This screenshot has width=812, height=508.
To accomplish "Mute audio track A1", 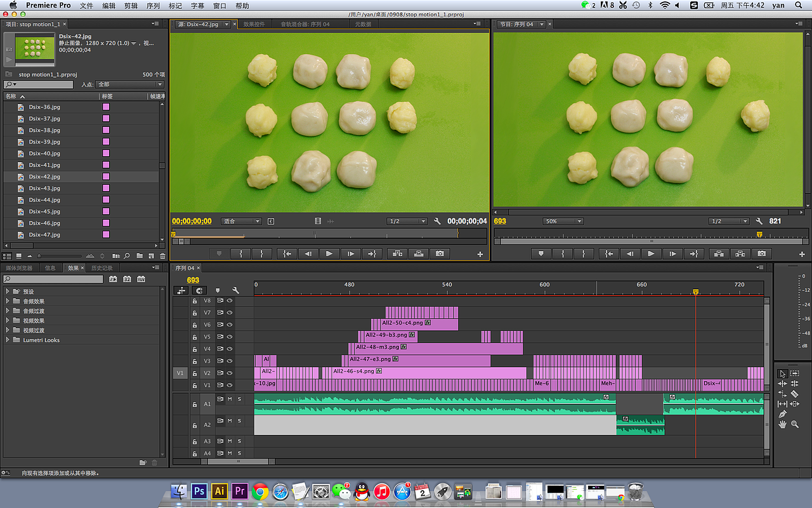I will 230,399.
